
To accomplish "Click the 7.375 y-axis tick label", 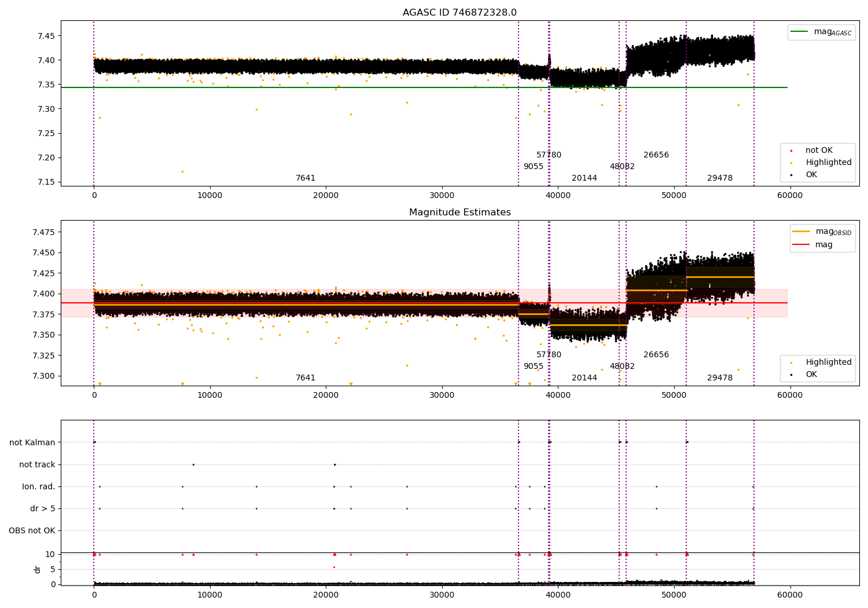I will click(x=43, y=314).
